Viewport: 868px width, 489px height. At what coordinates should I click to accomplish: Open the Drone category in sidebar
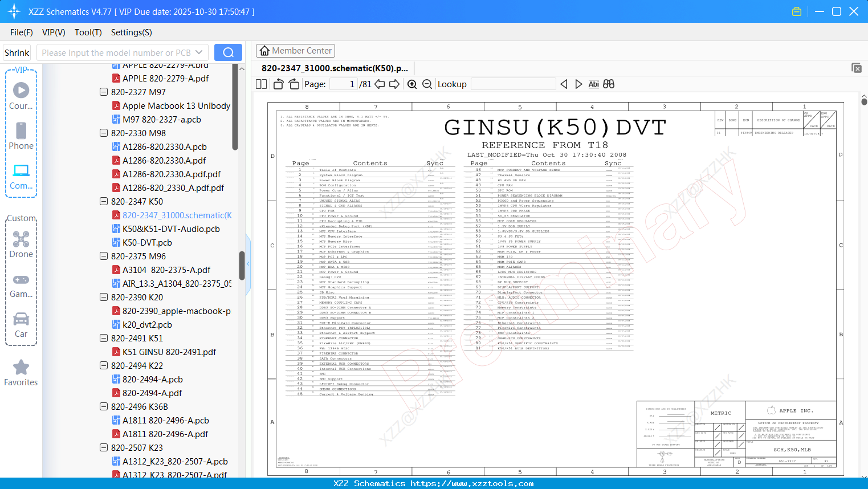pyautogui.click(x=21, y=244)
